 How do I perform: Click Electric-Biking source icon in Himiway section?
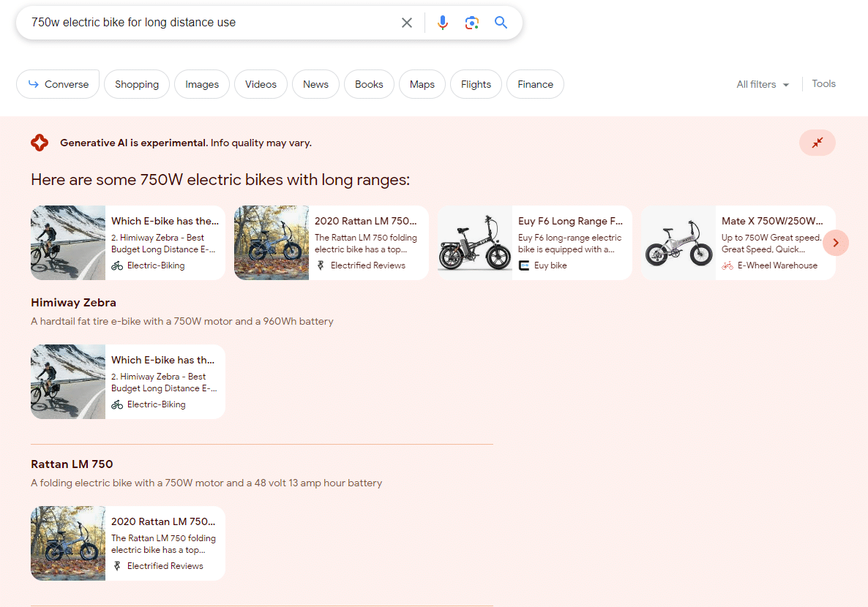(117, 404)
